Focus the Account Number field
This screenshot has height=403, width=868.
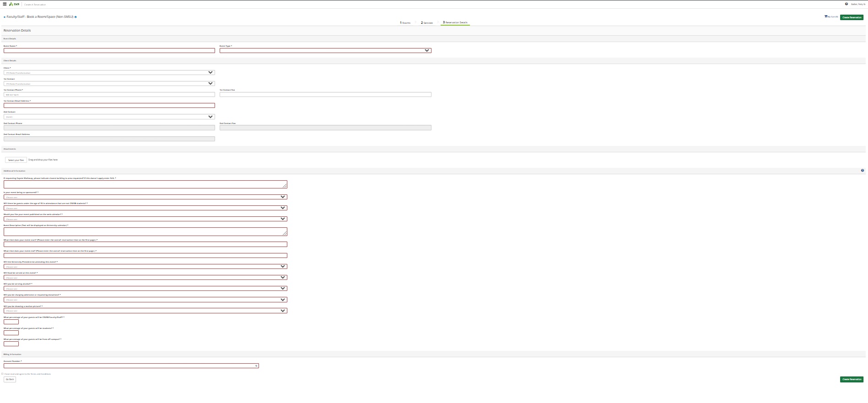coord(131,365)
